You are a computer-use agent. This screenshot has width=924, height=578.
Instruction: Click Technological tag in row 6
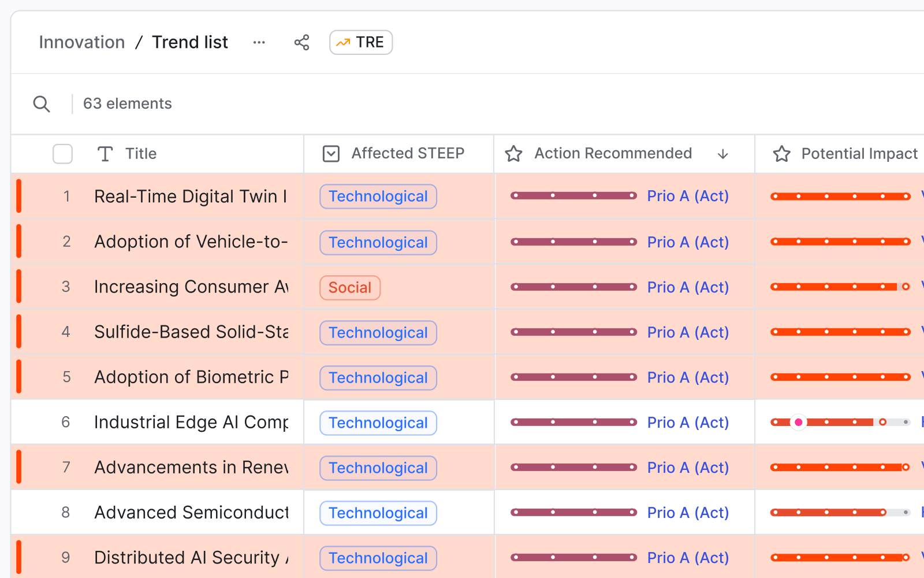pos(378,423)
